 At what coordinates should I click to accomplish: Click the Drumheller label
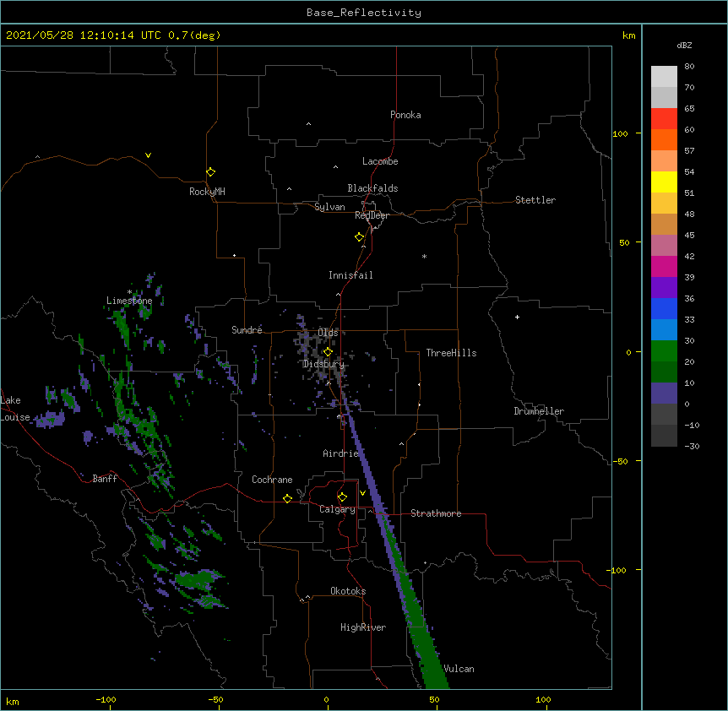[x=539, y=411]
